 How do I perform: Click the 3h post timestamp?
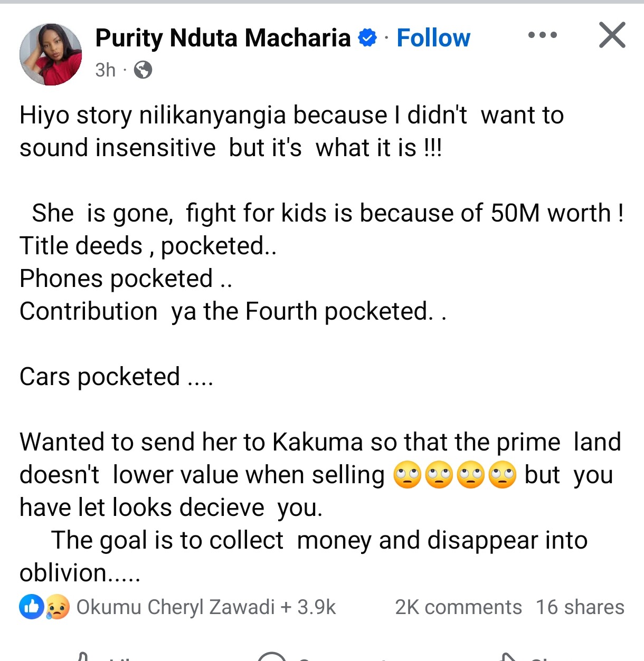[105, 70]
